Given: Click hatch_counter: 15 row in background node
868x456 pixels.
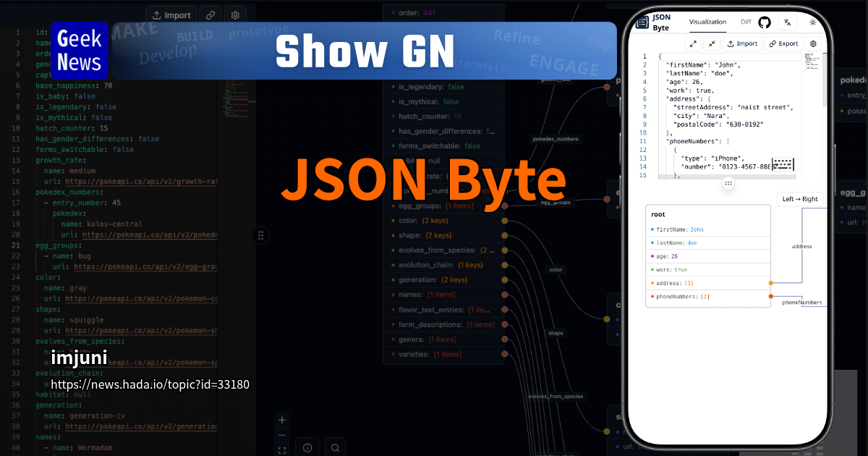Looking at the screenshot, I should coord(443,117).
